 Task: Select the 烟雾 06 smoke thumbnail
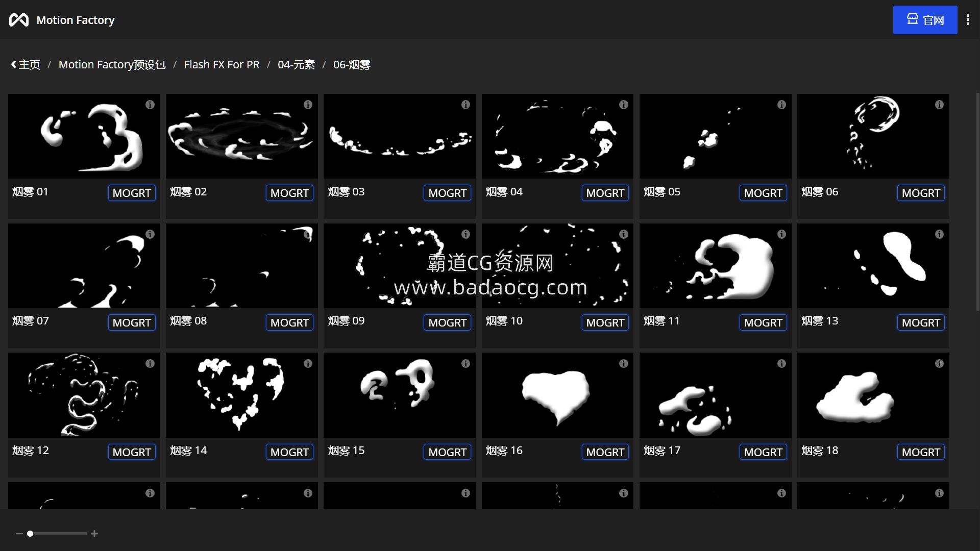pyautogui.click(x=873, y=136)
